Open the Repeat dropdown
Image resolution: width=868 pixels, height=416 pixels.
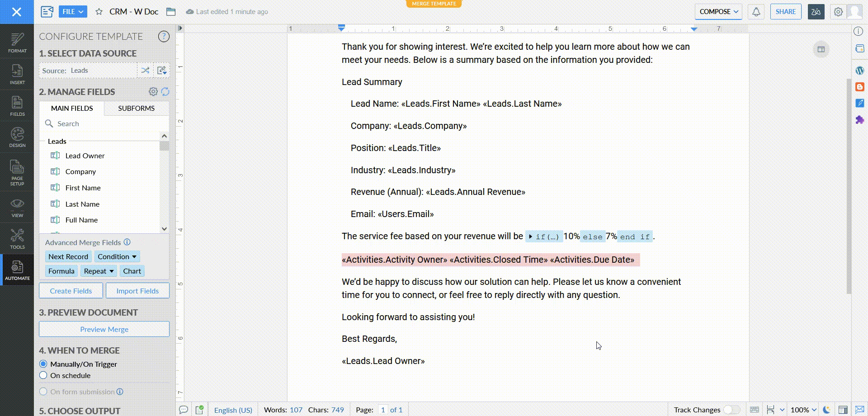coord(99,271)
